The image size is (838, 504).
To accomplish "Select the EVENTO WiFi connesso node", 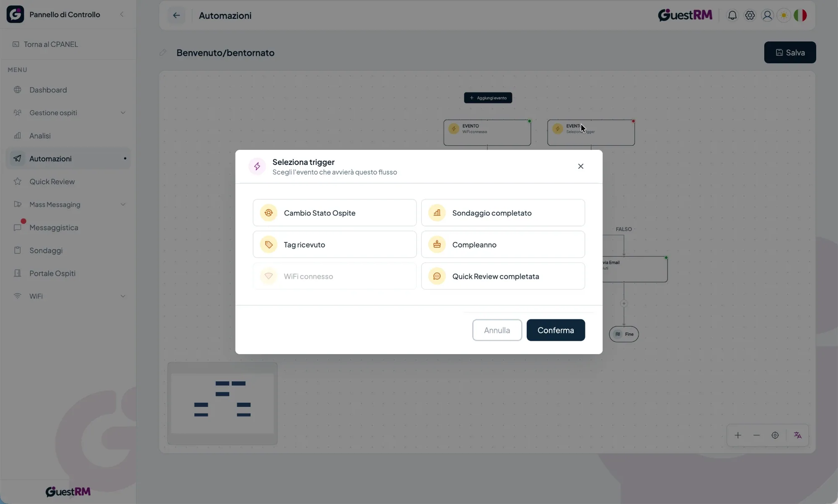I will click(x=487, y=132).
